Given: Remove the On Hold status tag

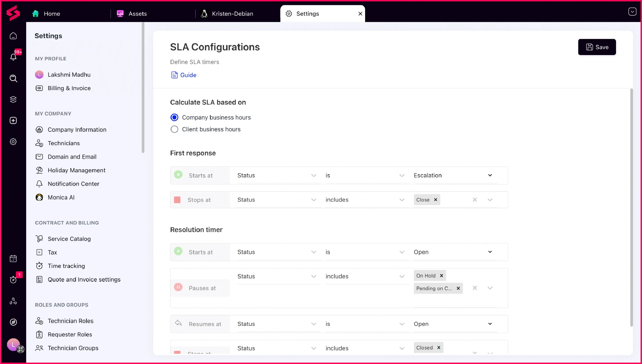Looking at the screenshot, I should (442, 275).
